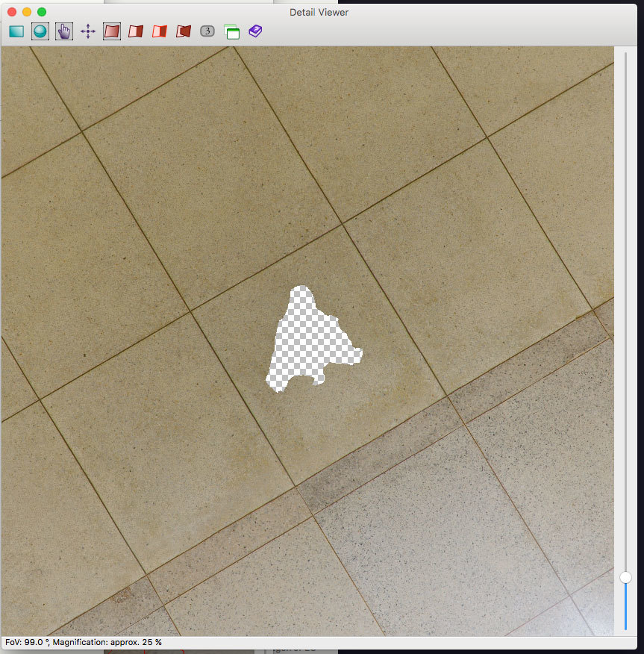This screenshot has width=644, height=654.
Task: Select the half-white overlapping images display icon
Action: 136,31
